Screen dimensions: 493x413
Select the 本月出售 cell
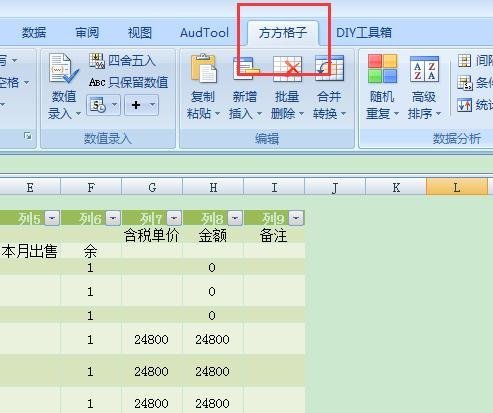pyautogui.click(x=30, y=251)
